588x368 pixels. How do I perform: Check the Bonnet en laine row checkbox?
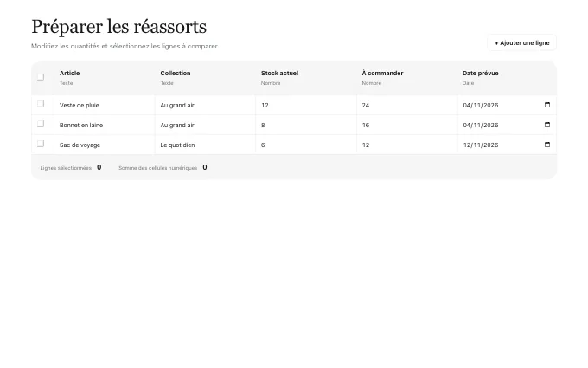(41, 124)
